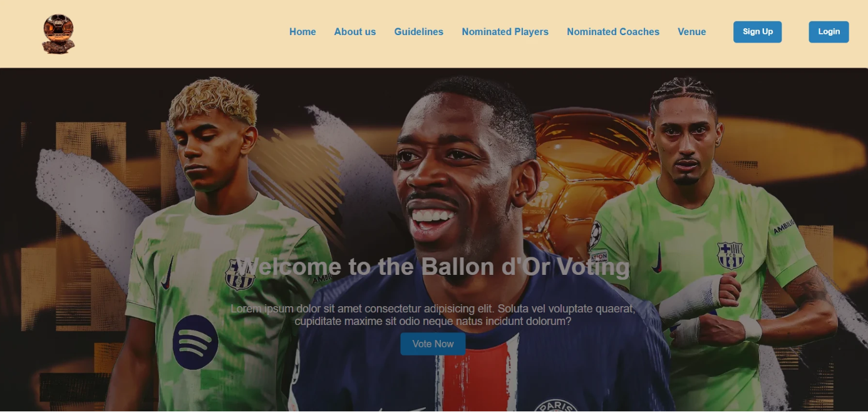Viewport: 868px width, 412px height.
Task: Click the Ballon d'Or trophy logo
Action: [58, 33]
